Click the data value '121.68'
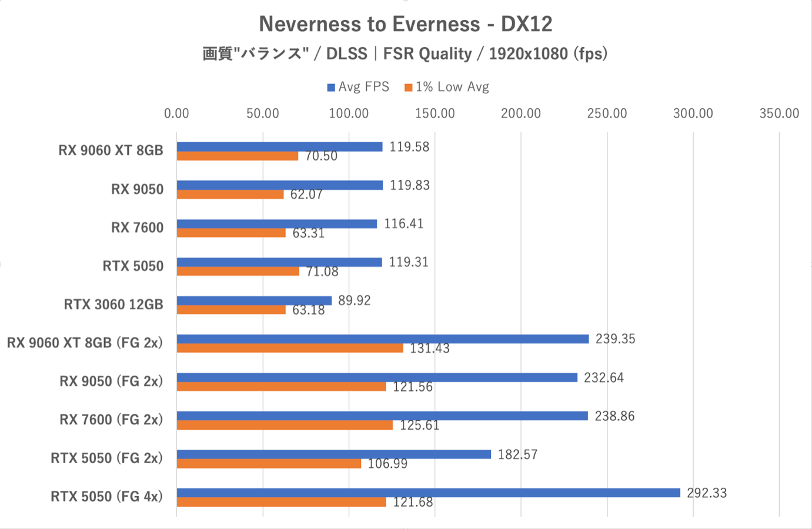The image size is (812, 529). point(413,502)
